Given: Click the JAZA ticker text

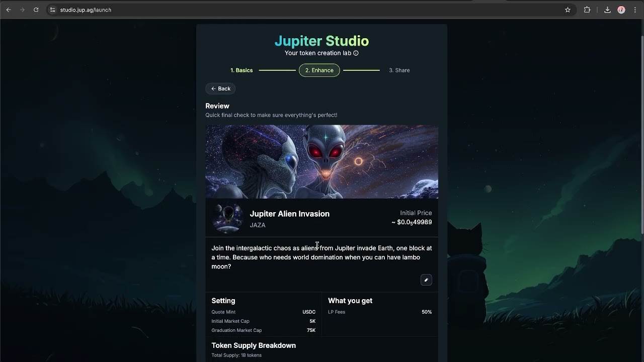Looking at the screenshot, I should coord(258,225).
